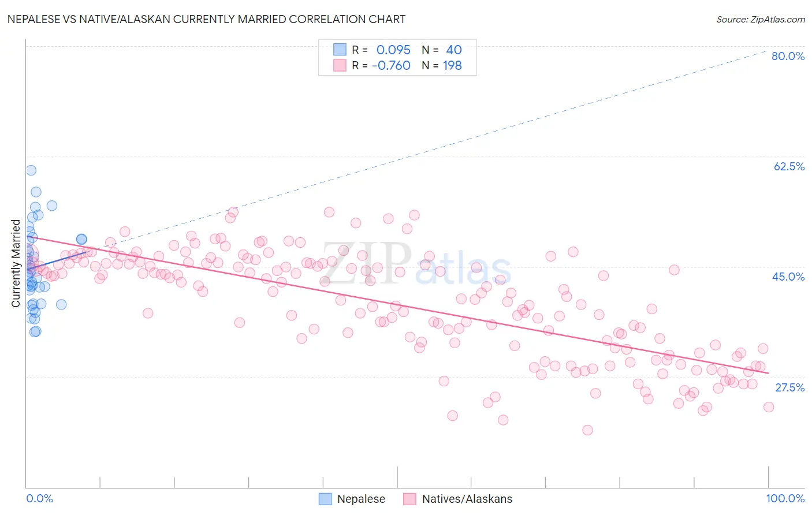This screenshot has height=515, width=812.
Task: Click the chart title text
Action: (206, 19)
